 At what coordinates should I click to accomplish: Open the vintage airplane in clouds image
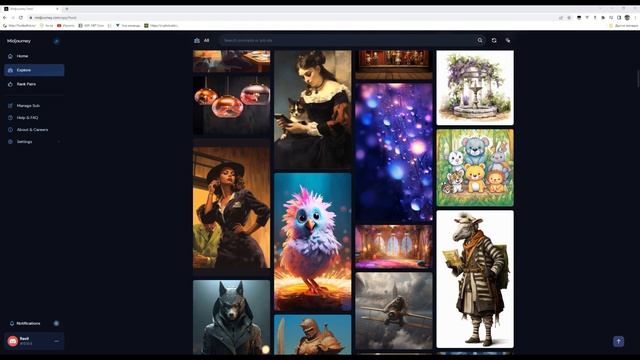394,311
